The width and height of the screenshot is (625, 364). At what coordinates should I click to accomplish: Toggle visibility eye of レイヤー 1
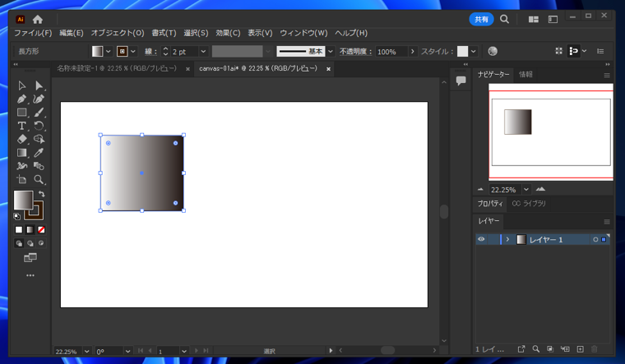[481, 239]
